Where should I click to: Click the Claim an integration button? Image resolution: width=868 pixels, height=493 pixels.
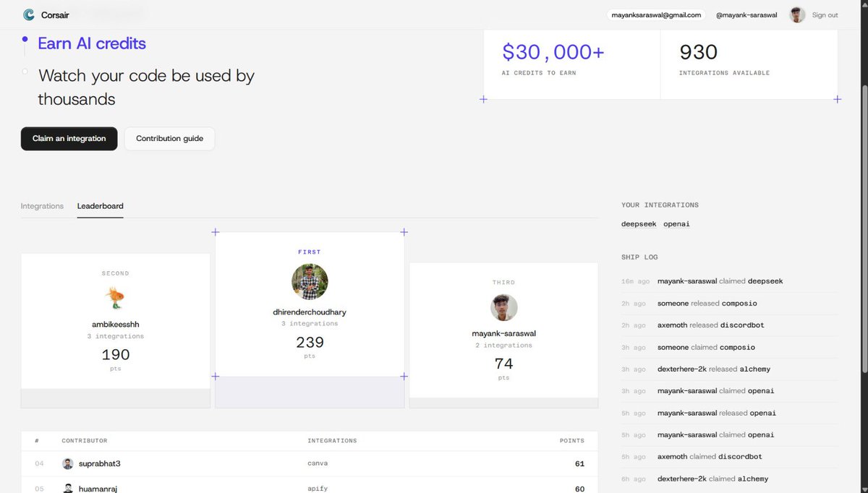pyautogui.click(x=69, y=139)
